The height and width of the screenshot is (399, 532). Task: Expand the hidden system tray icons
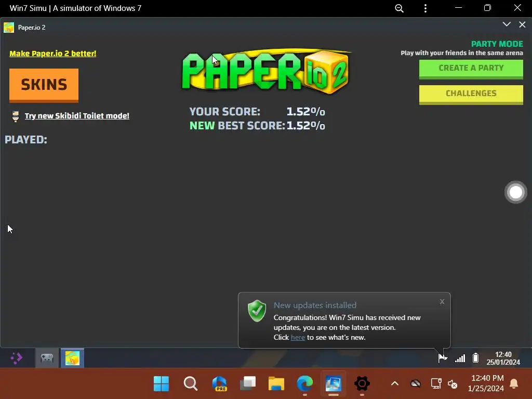(395, 384)
